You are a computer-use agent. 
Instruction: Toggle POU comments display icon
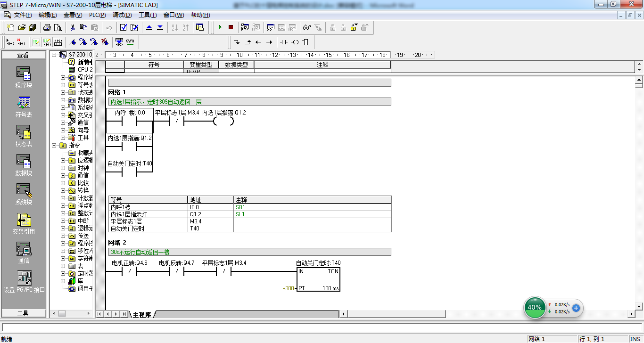tap(36, 42)
